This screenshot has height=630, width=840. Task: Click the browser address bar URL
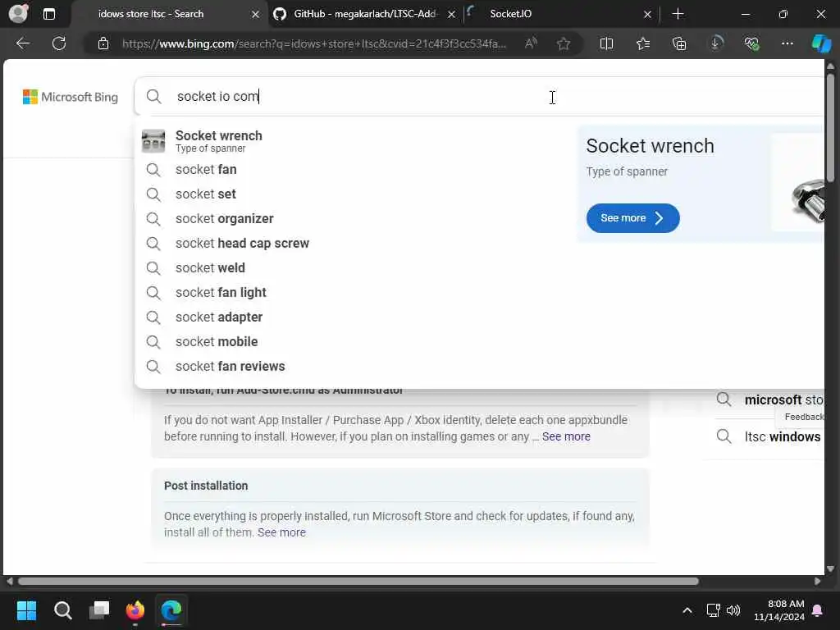coord(313,43)
